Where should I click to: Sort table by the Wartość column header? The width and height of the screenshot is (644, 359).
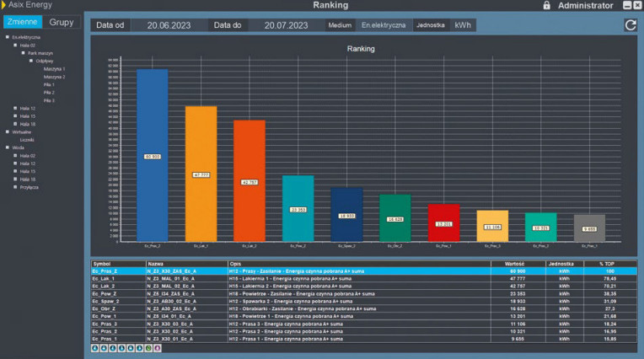[x=518, y=264]
